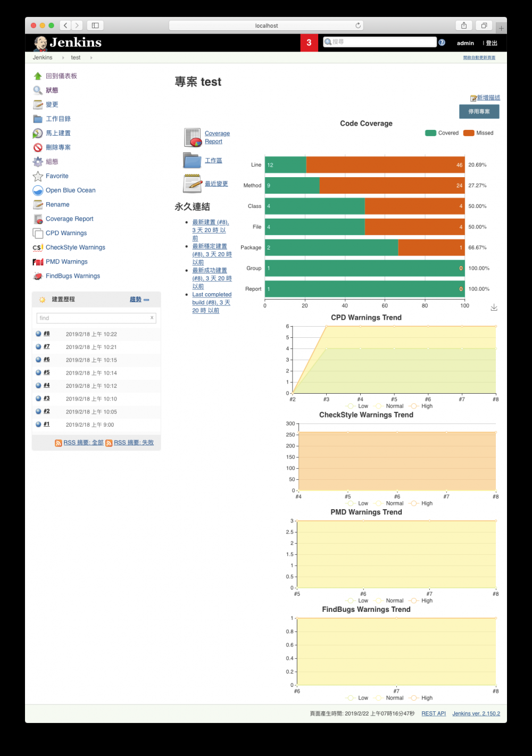Viewport: 532px width, 756px height.
Task: Click 登出 to log out
Action: point(491,43)
